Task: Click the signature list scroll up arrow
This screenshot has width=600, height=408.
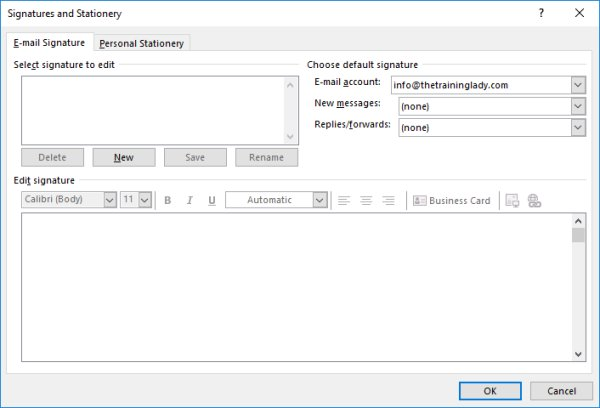Action: [x=290, y=85]
